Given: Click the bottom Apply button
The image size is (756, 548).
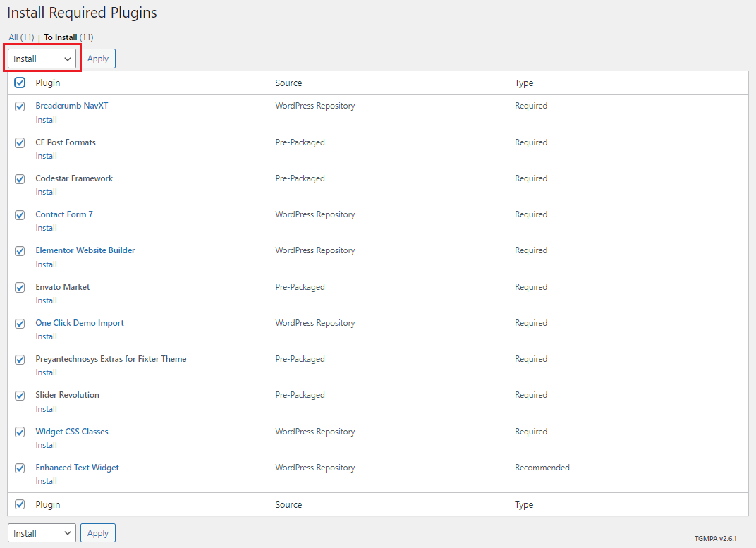Looking at the screenshot, I should point(98,533).
